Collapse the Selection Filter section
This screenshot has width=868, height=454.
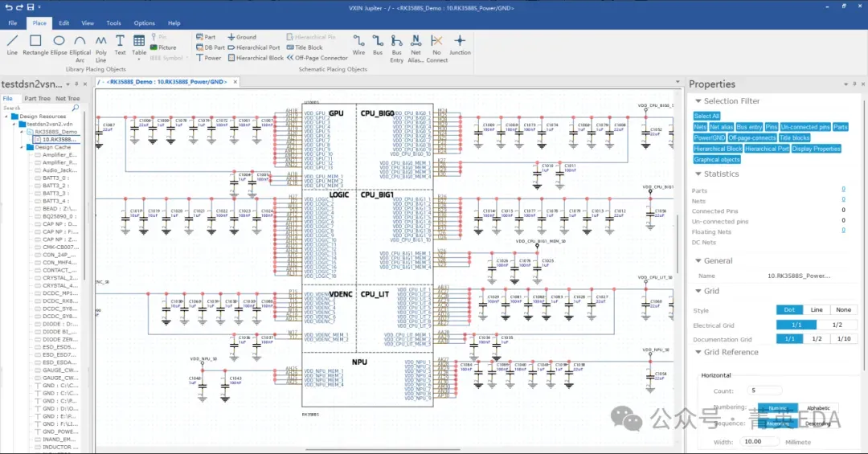698,100
